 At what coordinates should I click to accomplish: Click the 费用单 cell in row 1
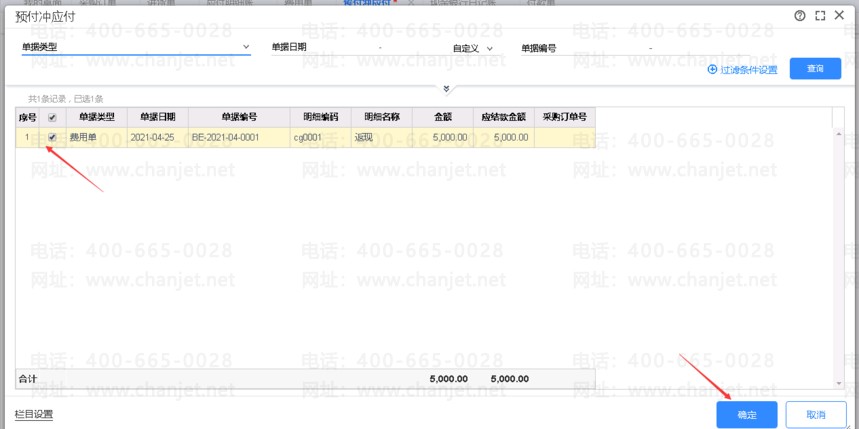(x=96, y=138)
